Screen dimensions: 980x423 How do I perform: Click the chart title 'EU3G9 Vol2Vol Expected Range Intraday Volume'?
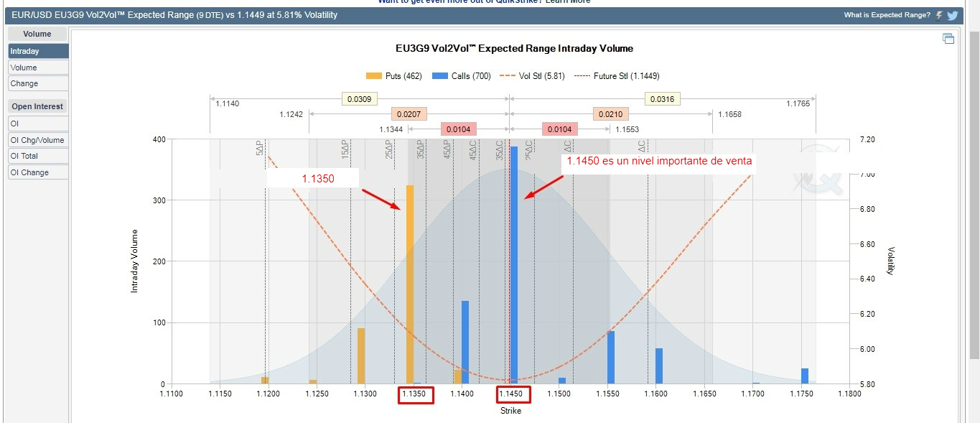point(514,49)
